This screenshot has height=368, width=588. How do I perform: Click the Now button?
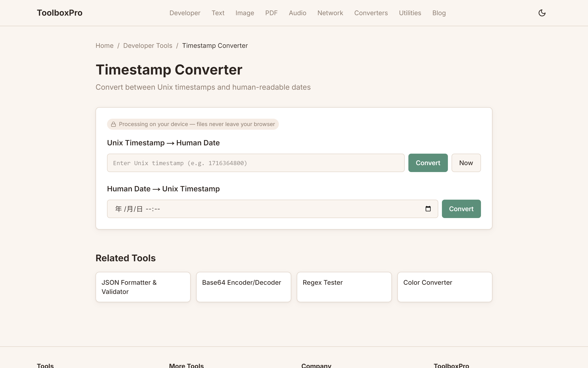pos(466,163)
